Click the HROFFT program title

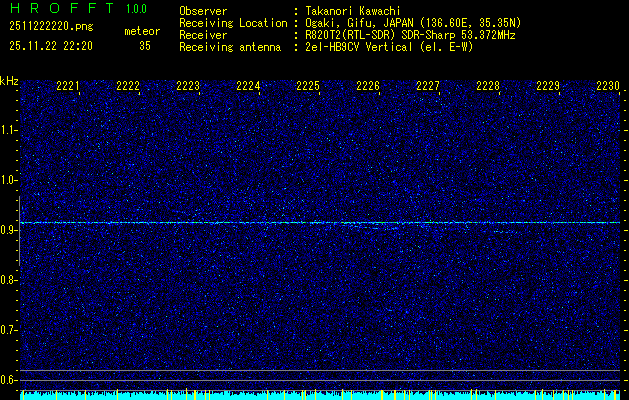click(x=61, y=8)
